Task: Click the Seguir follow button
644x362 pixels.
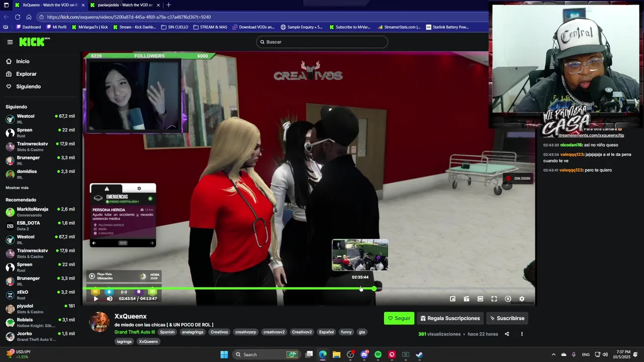Action: (x=399, y=318)
